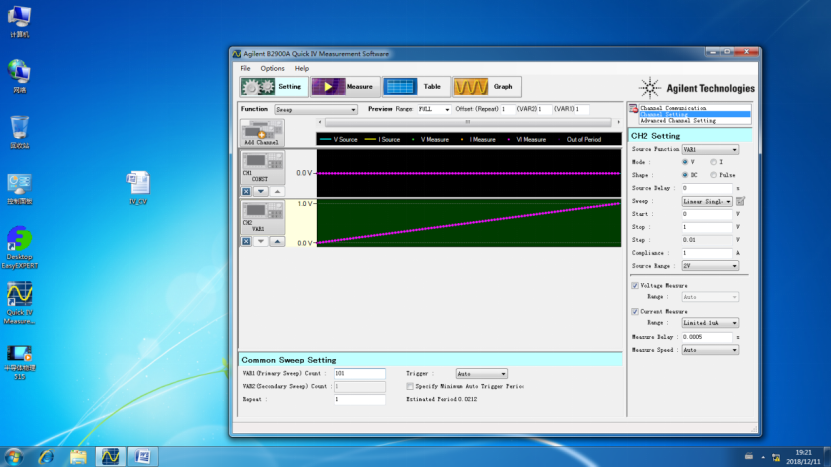Image resolution: width=831 pixels, height=468 pixels.
Task: Open the Options menu
Action: tap(272, 68)
